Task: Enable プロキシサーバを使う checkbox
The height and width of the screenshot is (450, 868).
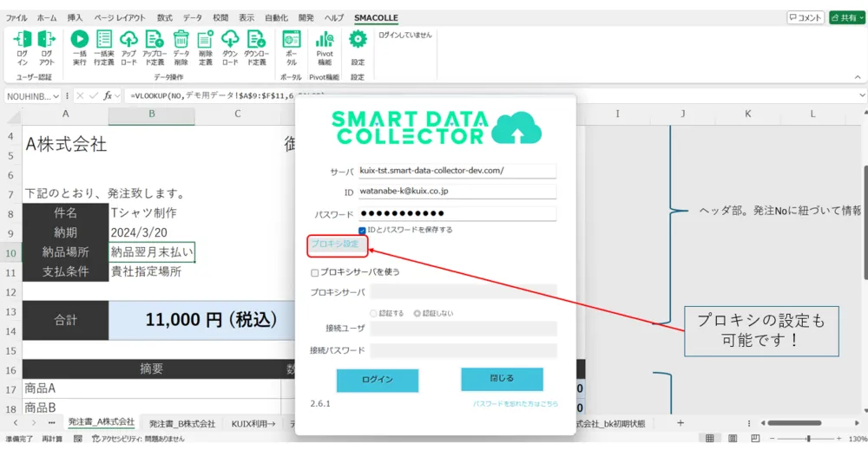Action: point(315,272)
